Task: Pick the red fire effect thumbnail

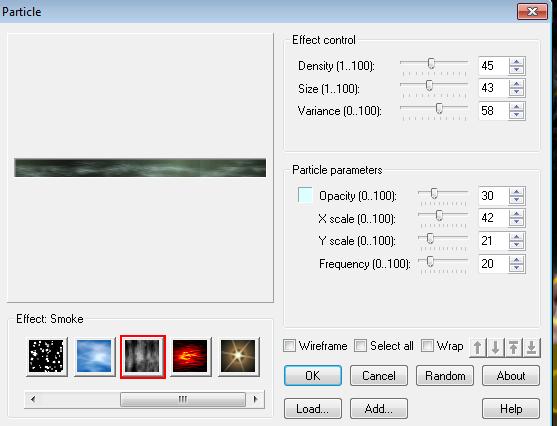Action: (x=190, y=356)
